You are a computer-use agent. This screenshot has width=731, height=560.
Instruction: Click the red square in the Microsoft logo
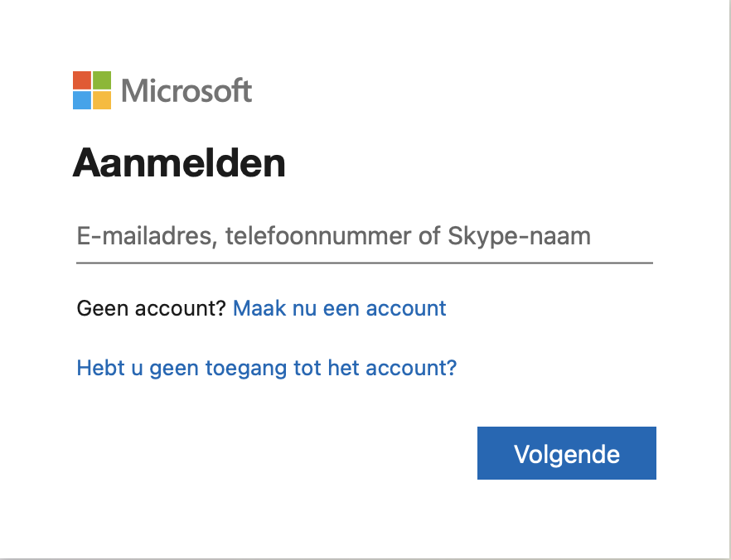pyautogui.click(x=83, y=79)
